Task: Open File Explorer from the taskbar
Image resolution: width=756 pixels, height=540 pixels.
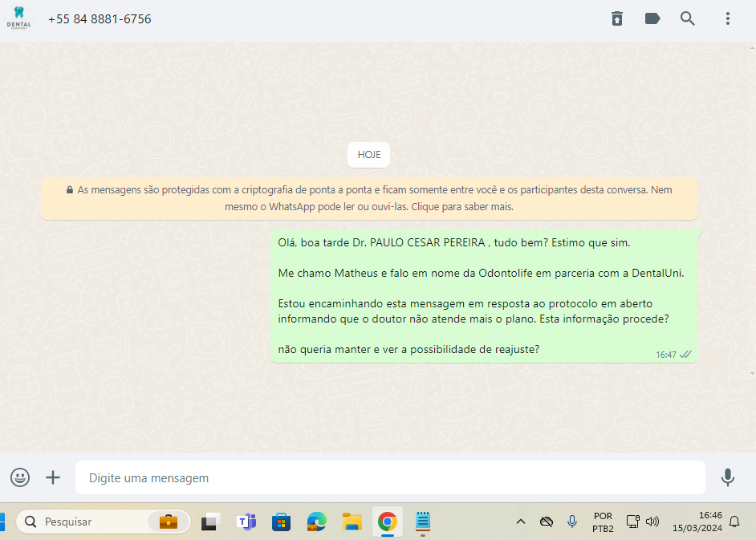Action: (352, 522)
